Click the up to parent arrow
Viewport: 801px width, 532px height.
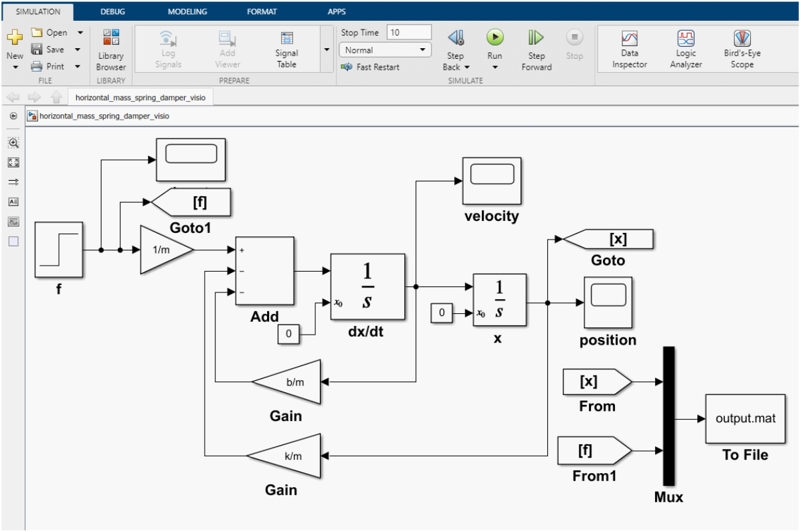tap(56, 96)
